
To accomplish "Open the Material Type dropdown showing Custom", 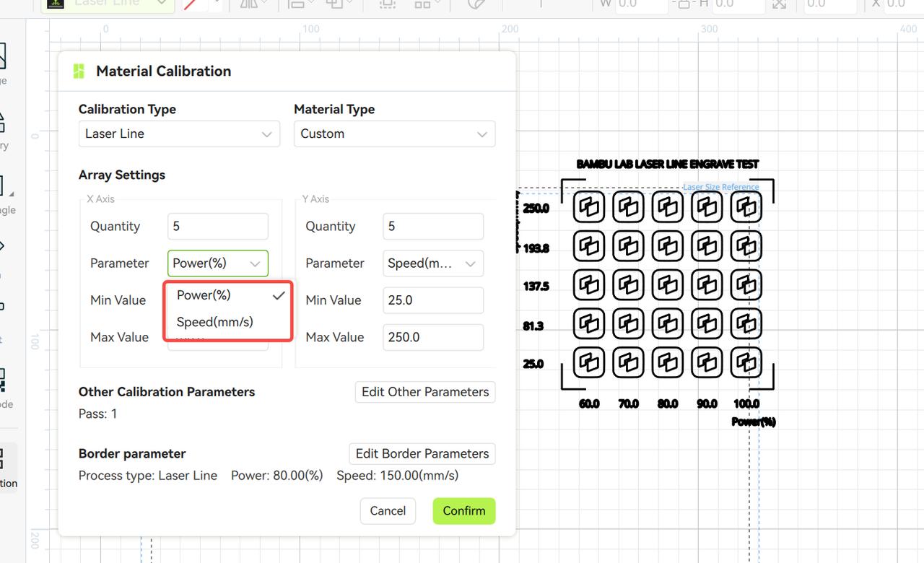I will [x=394, y=134].
